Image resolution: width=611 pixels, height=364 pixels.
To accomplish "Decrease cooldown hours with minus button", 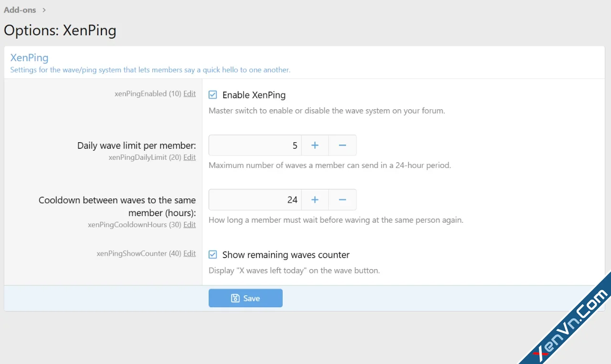I will point(342,199).
